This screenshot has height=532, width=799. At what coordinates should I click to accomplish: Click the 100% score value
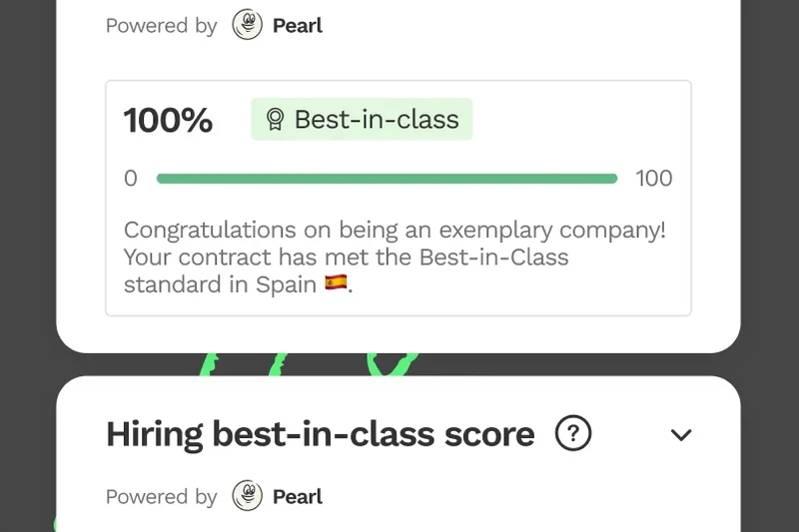[x=168, y=121]
